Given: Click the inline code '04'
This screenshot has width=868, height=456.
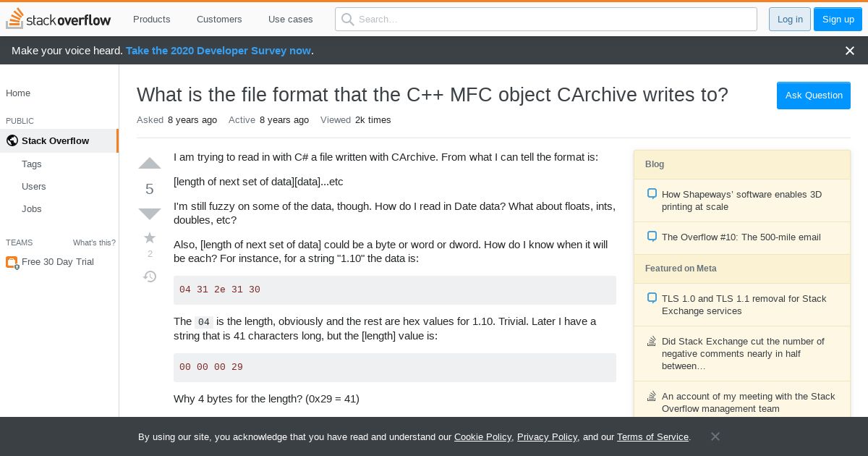Looking at the screenshot, I should coord(204,322).
